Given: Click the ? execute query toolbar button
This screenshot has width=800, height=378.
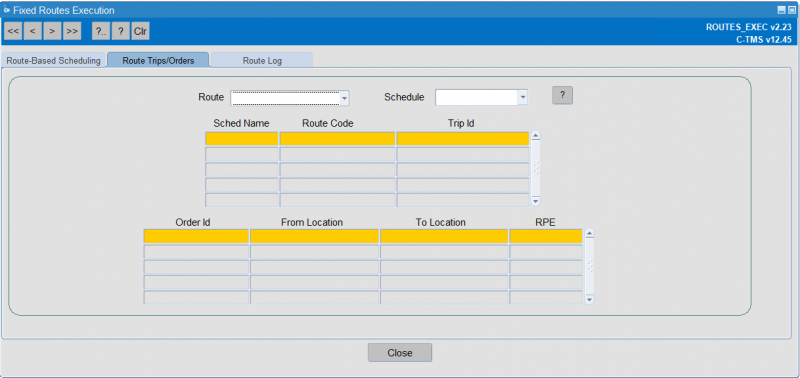Looking at the screenshot, I should coord(121,31).
